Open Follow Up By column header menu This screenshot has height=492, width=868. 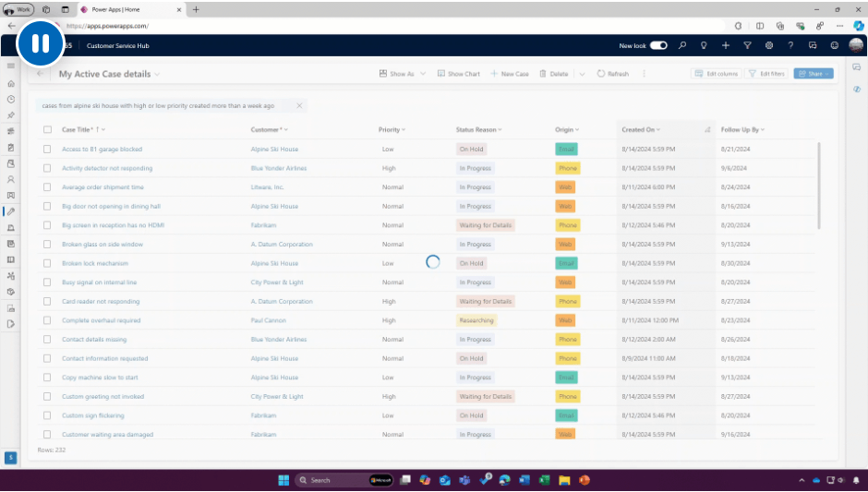[x=742, y=129]
